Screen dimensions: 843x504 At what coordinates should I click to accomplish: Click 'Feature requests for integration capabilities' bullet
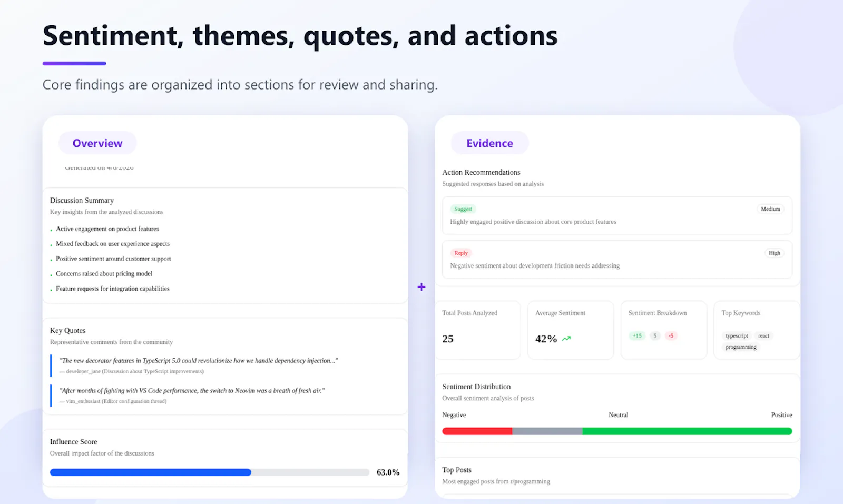[x=113, y=289]
